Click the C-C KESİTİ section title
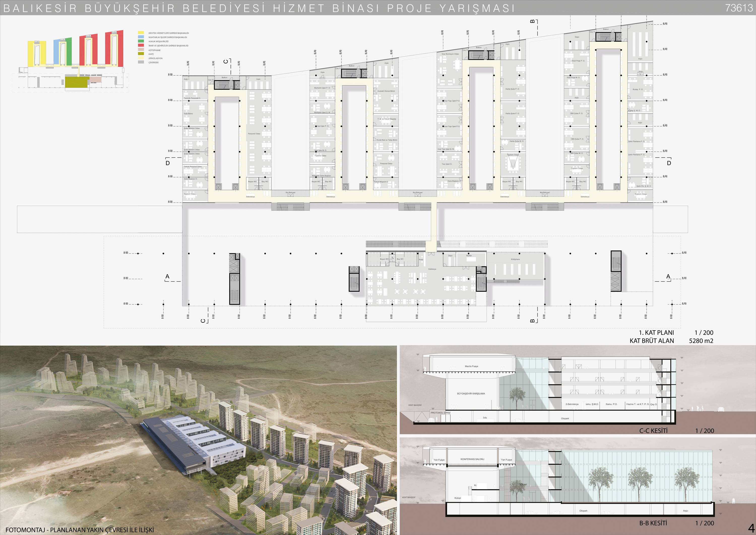This screenshot has height=535, width=756. 653,431
